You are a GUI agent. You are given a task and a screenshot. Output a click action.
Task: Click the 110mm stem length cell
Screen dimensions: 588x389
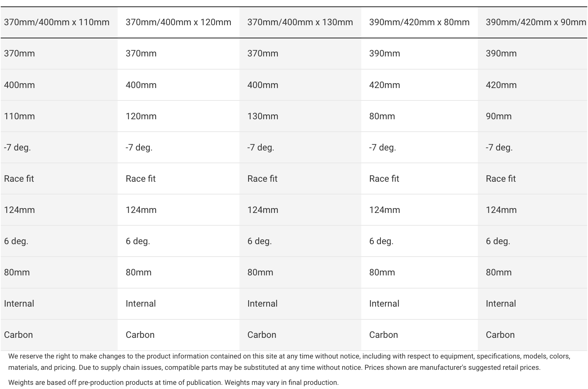20,116
